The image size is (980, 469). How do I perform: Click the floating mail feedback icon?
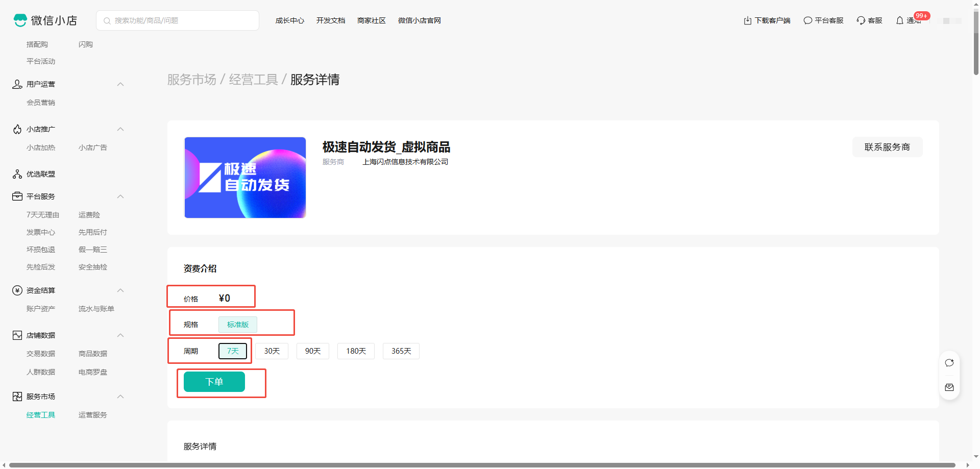point(949,387)
